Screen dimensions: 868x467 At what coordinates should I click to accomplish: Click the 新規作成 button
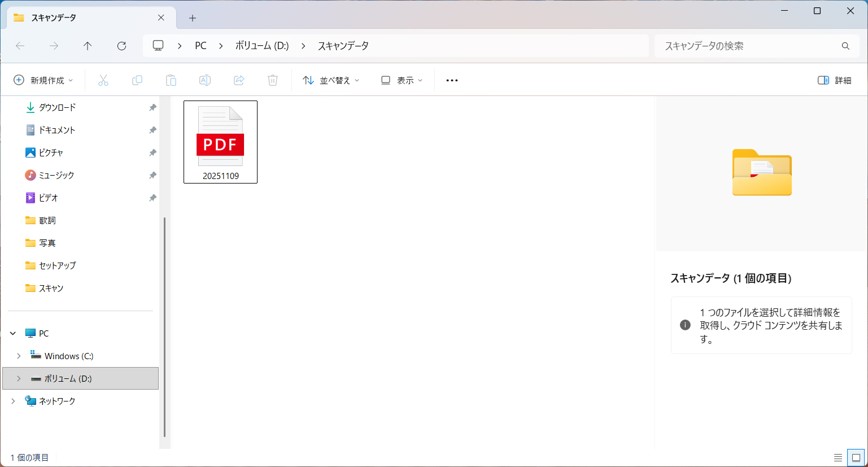tap(43, 80)
